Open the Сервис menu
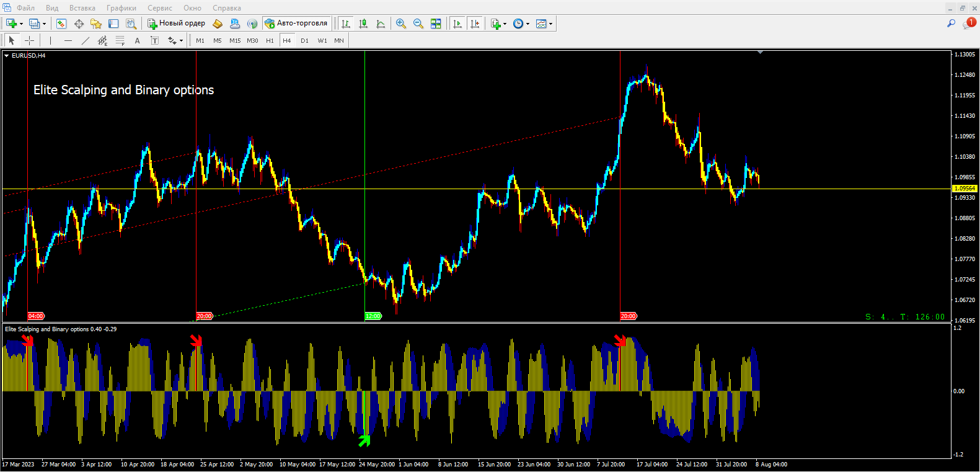Image resolution: width=980 pixels, height=472 pixels. [159, 8]
